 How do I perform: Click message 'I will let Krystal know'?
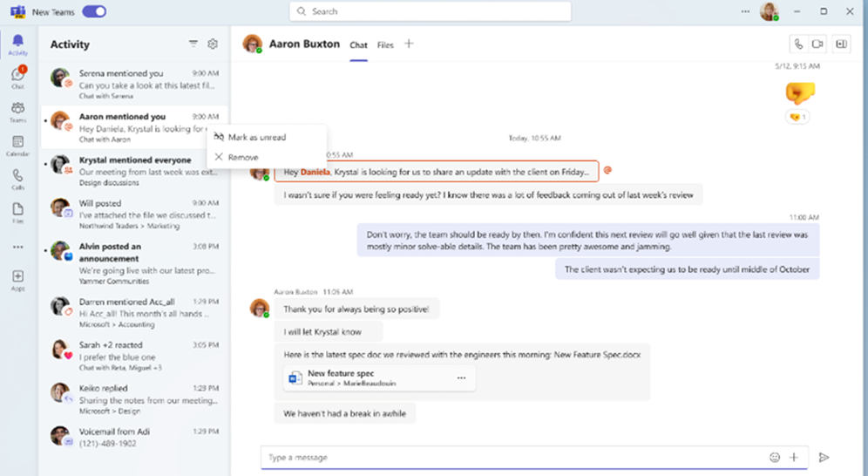click(x=329, y=331)
